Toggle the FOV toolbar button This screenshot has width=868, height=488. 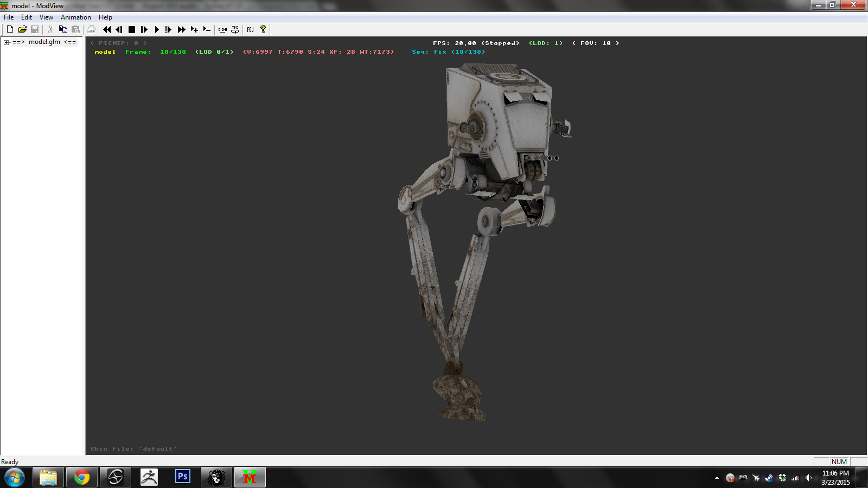250,29
